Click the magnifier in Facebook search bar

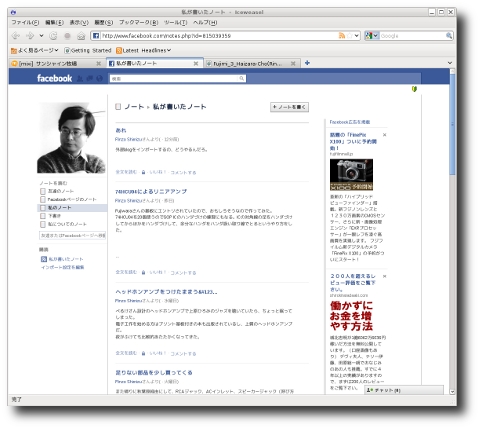point(242,78)
